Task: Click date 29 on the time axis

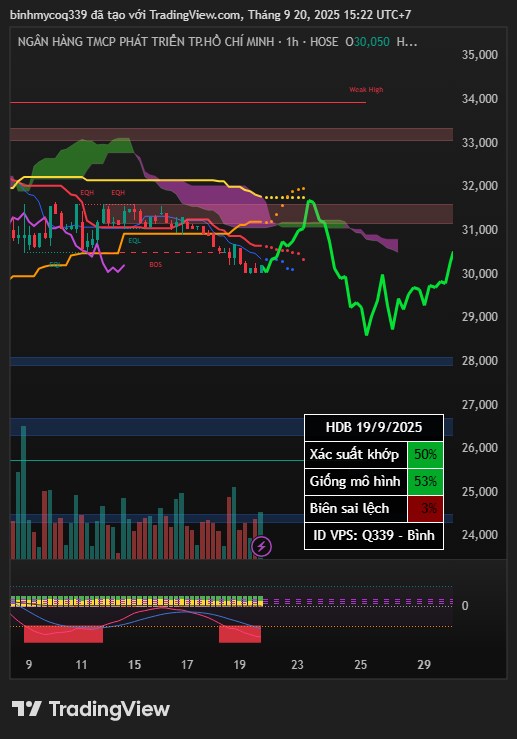Action: pyautogui.click(x=424, y=665)
